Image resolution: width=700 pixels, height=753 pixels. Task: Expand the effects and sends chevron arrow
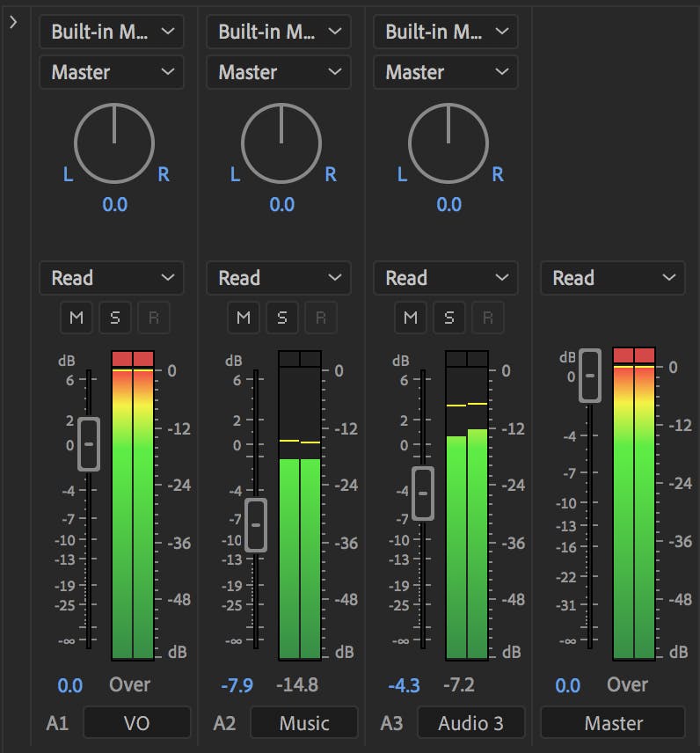13,22
